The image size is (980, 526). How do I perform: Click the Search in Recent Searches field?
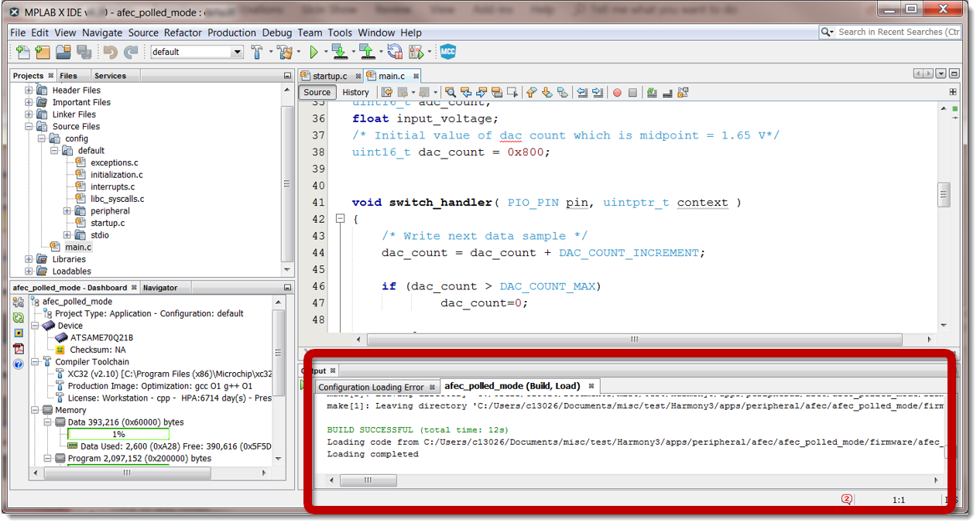click(891, 32)
